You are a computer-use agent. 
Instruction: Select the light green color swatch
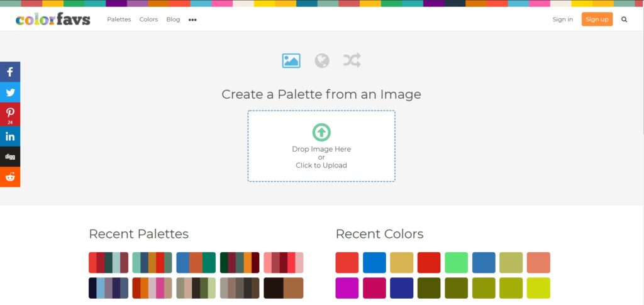[x=457, y=263]
